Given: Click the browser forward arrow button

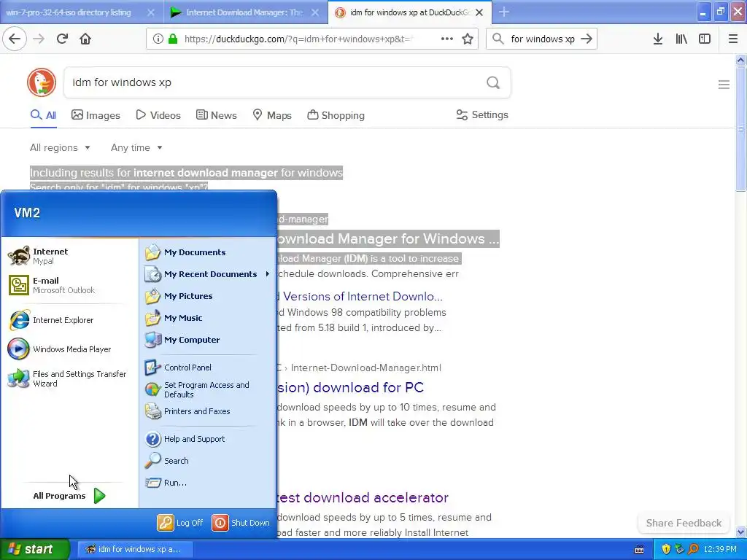Looking at the screenshot, I should [39, 39].
